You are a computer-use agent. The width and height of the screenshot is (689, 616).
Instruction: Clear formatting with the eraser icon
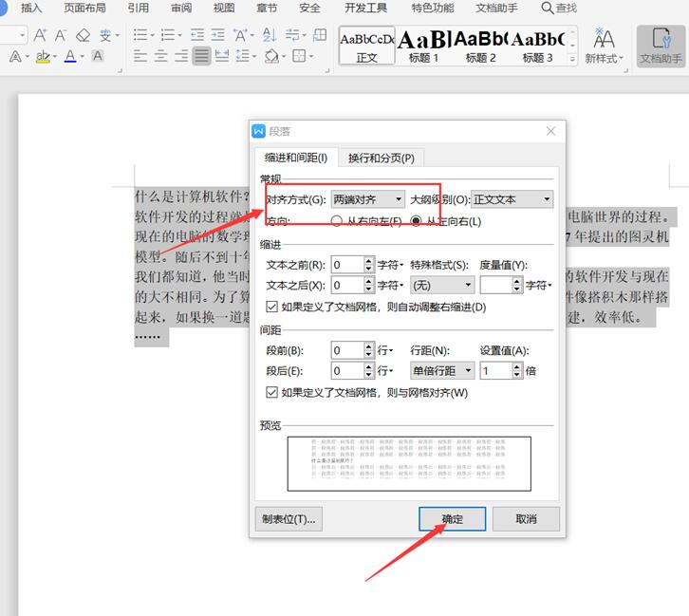point(83,35)
